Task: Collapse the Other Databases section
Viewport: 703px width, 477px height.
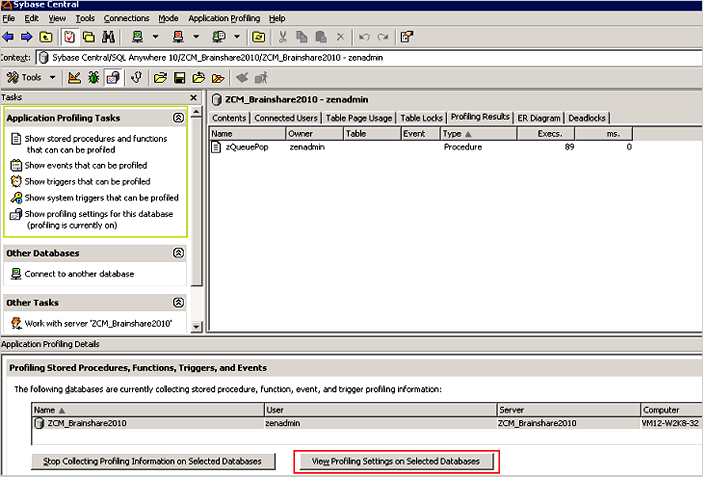Action: 178,253
